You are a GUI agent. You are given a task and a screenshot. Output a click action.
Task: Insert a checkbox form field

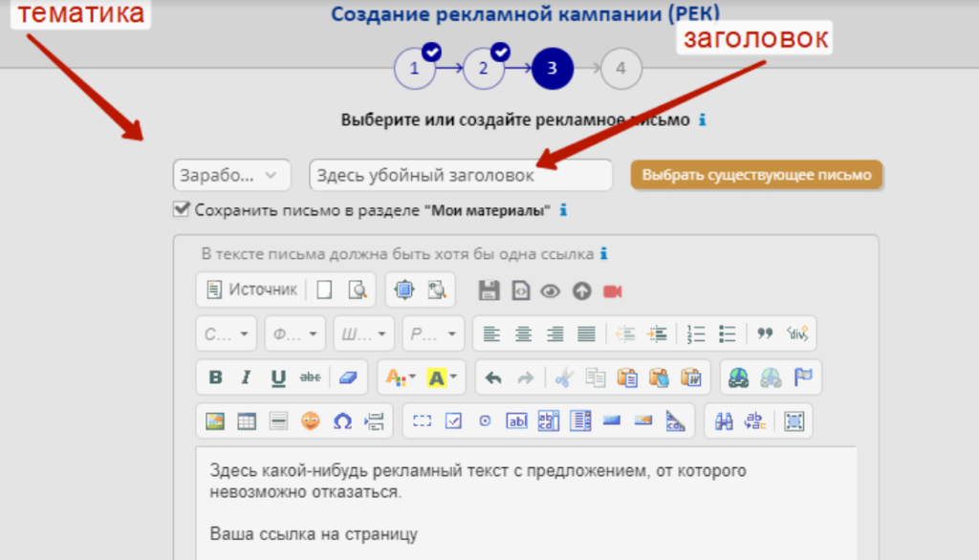453,421
